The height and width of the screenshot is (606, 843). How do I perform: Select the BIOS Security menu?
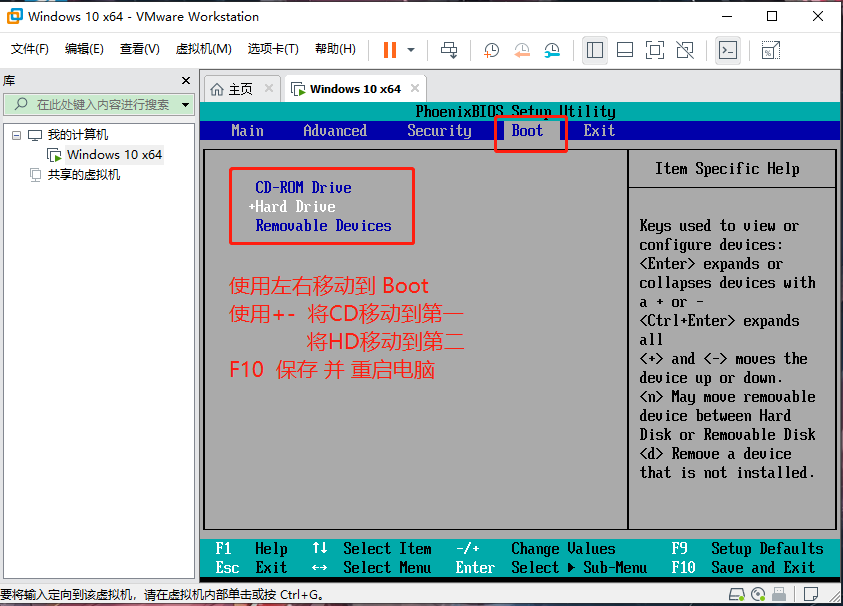[439, 131]
